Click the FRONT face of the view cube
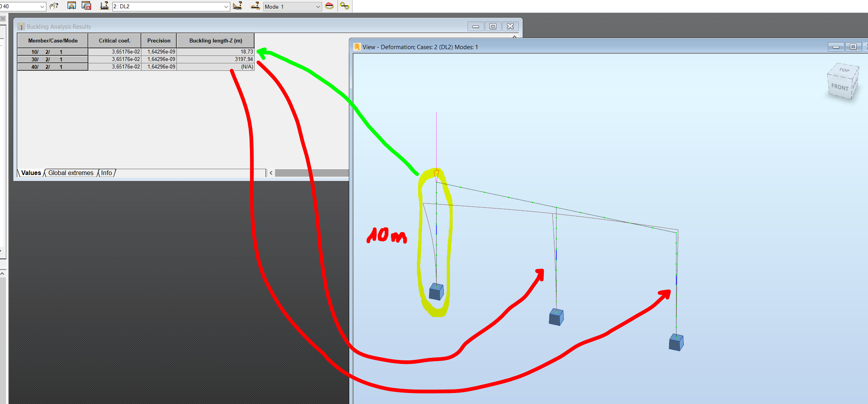This screenshot has height=404, width=868. pos(839,87)
